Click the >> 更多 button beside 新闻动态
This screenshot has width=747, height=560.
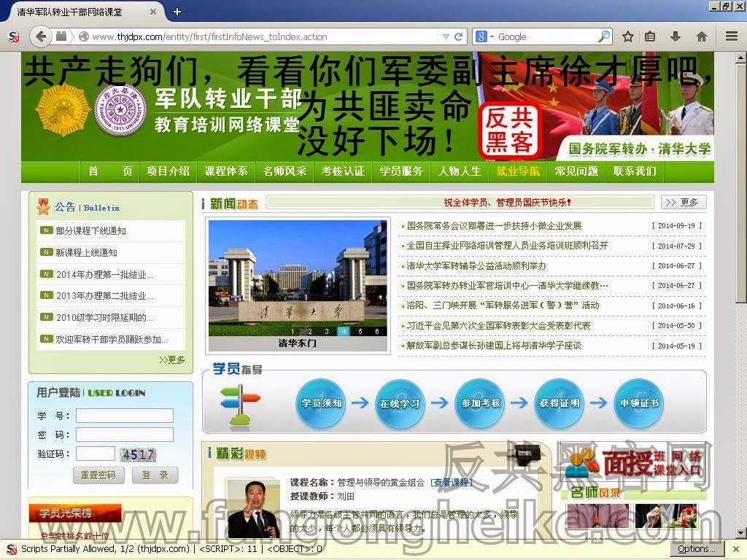[x=684, y=203]
